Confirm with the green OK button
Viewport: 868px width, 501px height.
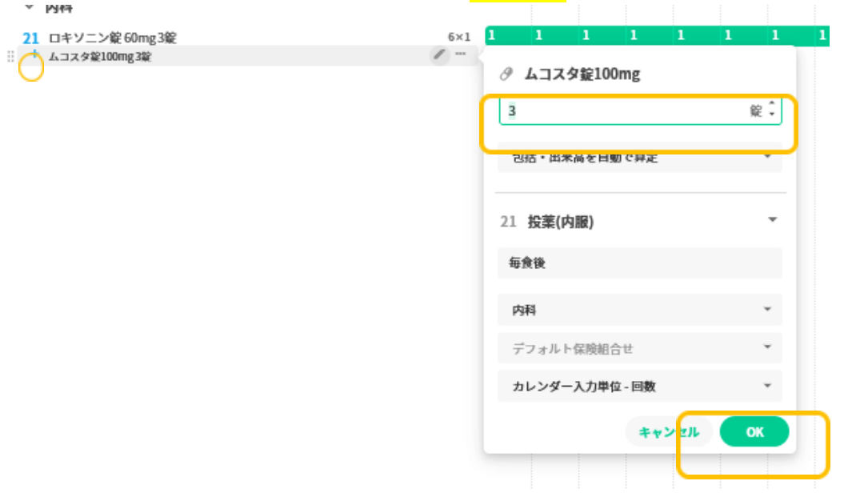(x=754, y=432)
